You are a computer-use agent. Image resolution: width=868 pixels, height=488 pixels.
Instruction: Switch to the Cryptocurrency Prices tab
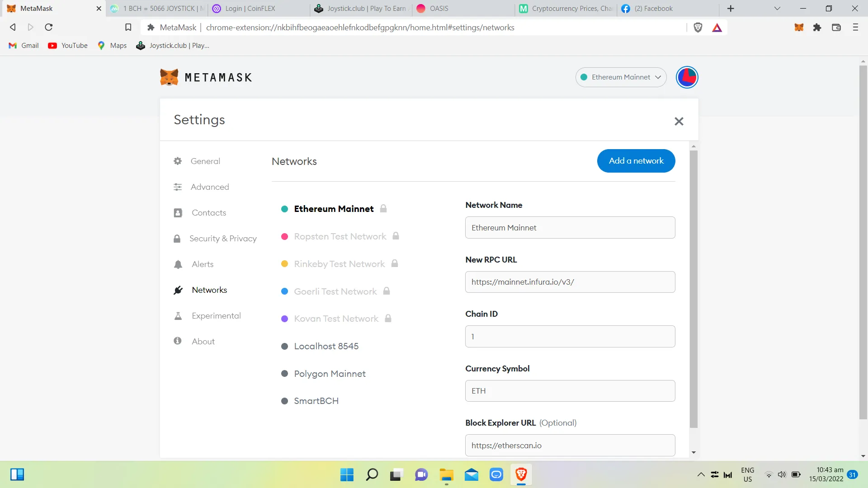click(566, 9)
